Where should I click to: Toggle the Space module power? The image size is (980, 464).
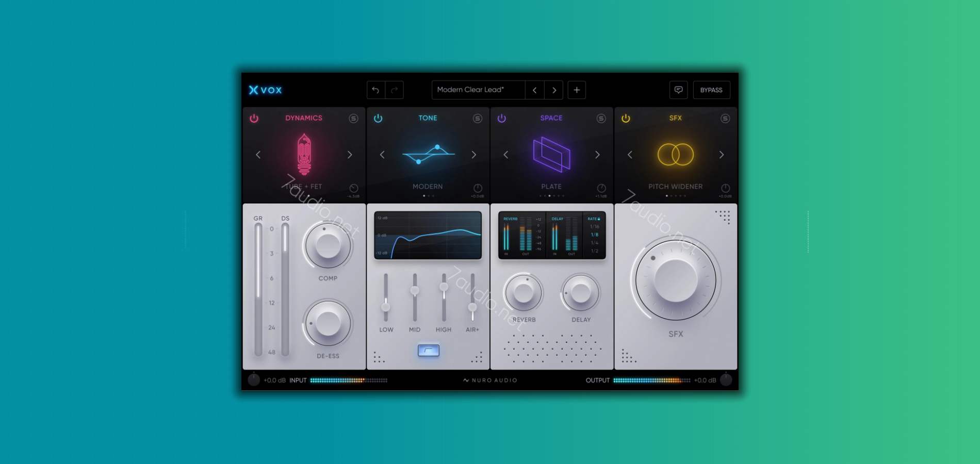(x=501, y=118)
